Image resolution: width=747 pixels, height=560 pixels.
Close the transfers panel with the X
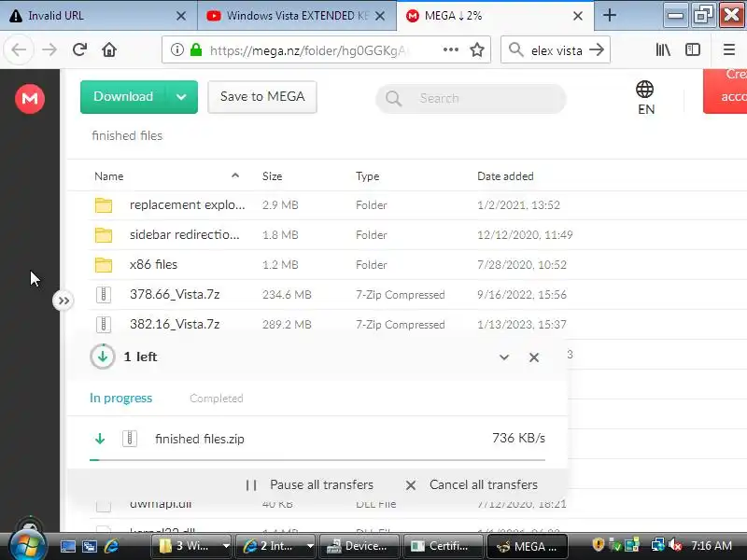(x=534, y=357)
